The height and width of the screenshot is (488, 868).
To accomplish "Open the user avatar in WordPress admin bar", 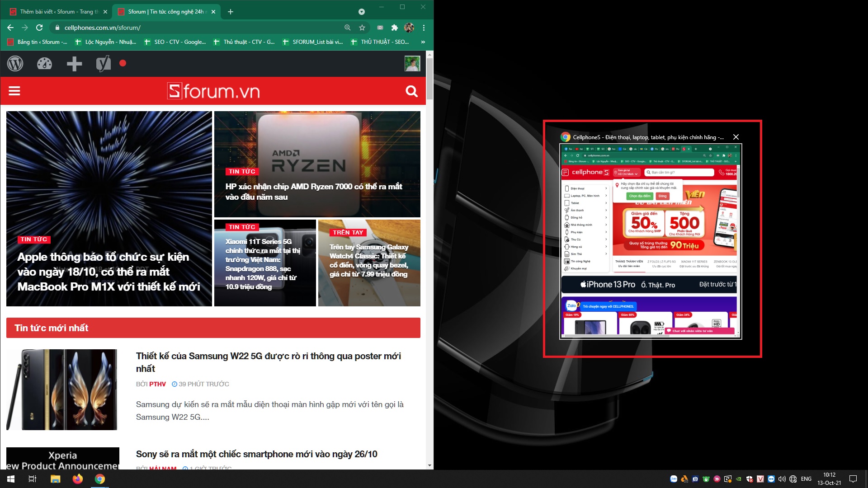I will click(412, 64).
